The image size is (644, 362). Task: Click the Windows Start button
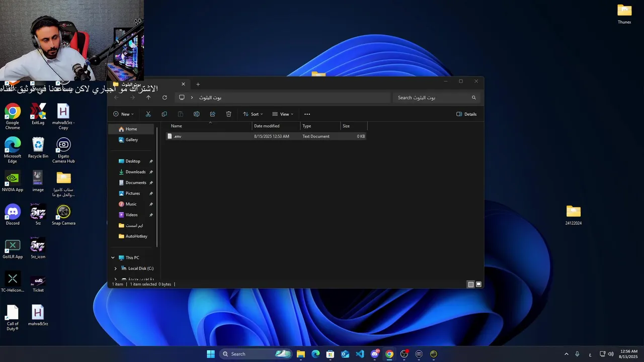[x=211, y=354]
